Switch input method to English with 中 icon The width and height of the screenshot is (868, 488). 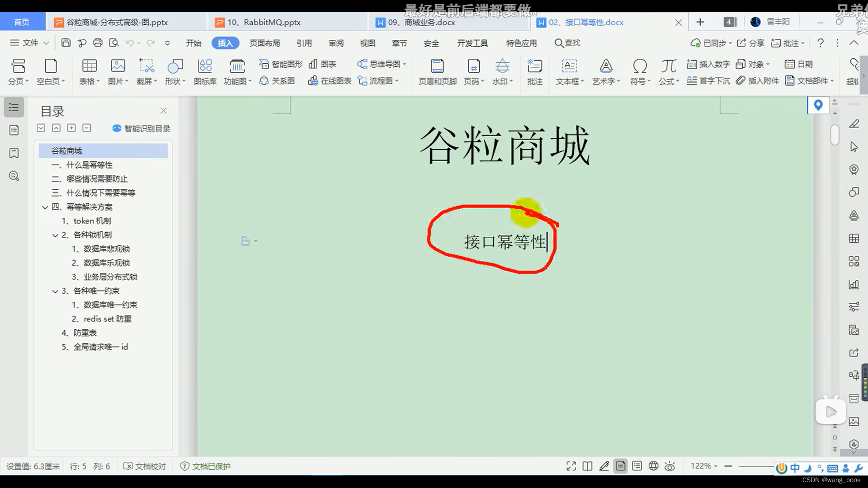[x=794, y=469]
